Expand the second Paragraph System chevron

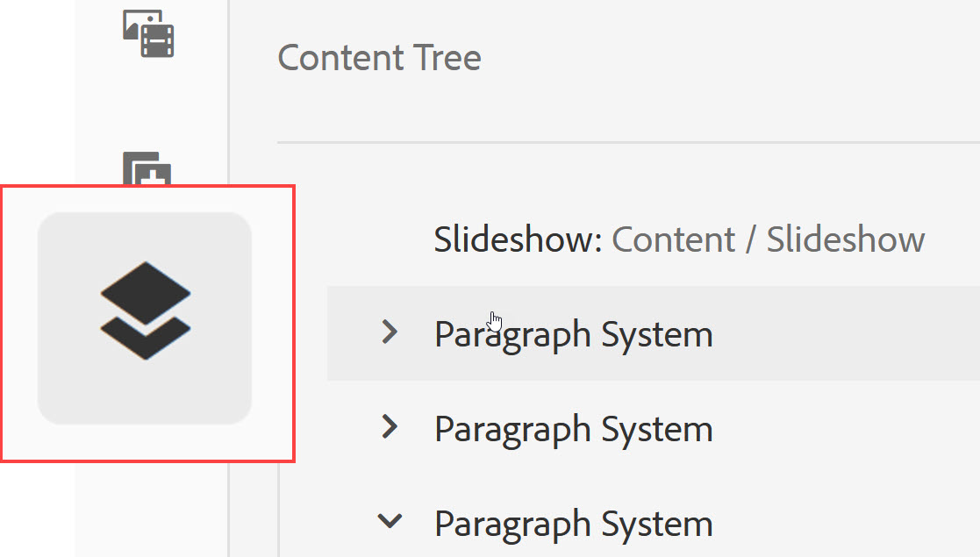coord(390,427)
